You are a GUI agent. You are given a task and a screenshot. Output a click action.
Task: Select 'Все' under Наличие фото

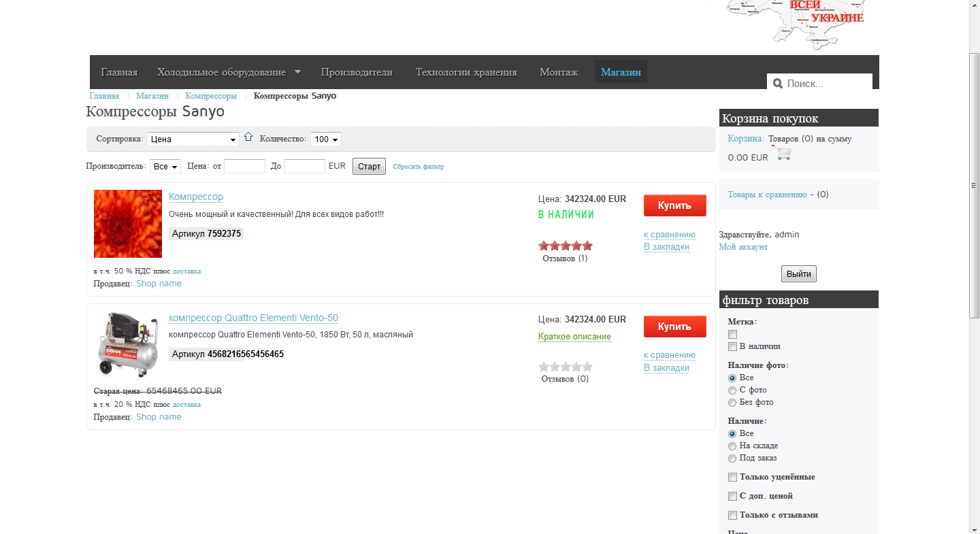click(x=732, y=378)
